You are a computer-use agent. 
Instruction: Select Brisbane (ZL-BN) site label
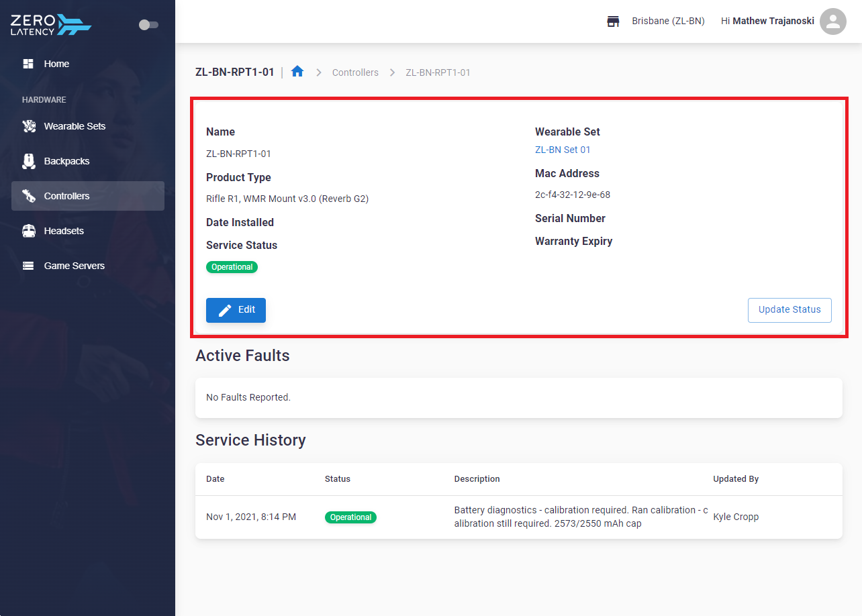click(x=668, y=21)
